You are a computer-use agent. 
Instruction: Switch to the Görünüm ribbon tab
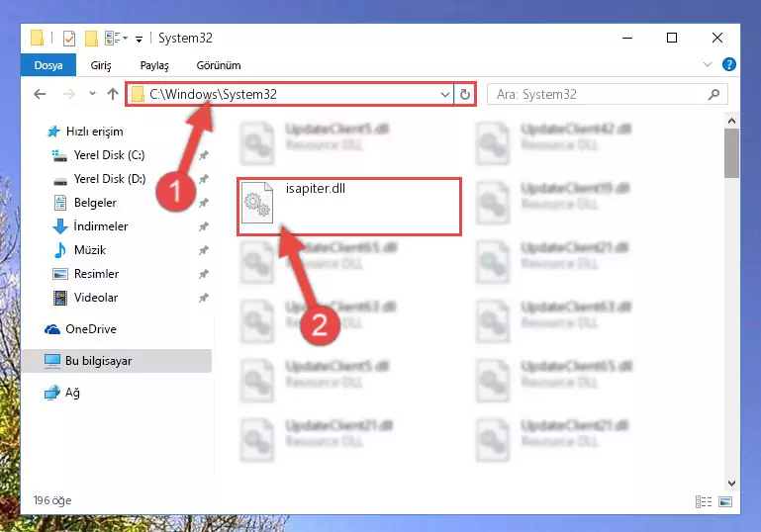(x=219, y=65)
